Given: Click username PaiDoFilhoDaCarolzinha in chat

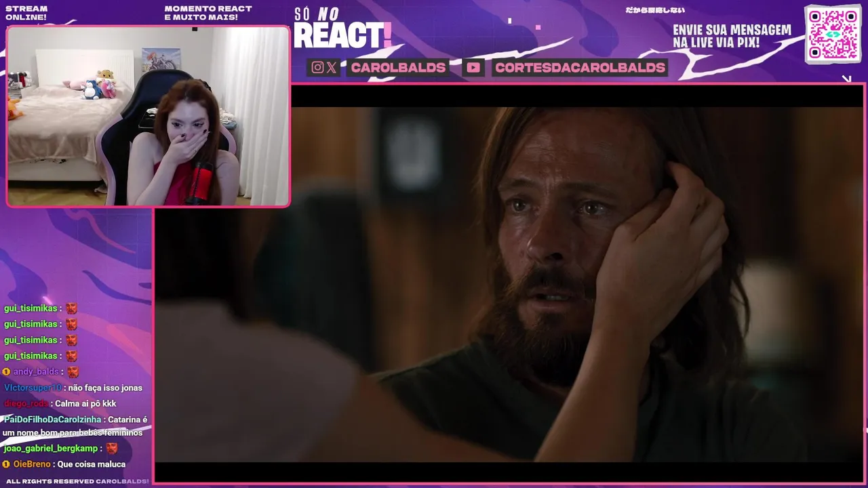Looking at the screenshot, I should (x=52, y=420).
